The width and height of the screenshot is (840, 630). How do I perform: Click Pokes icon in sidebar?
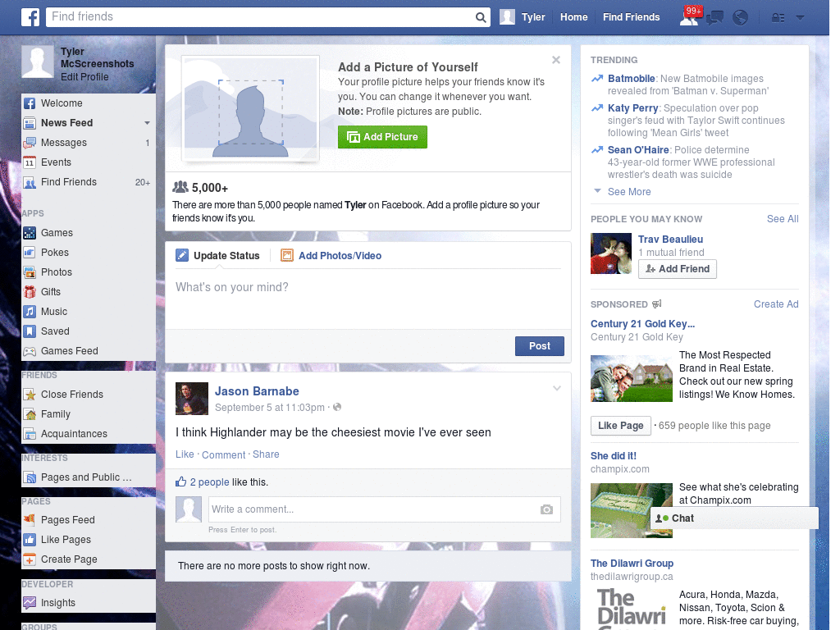pyautogui.click(x=30, y=253)
